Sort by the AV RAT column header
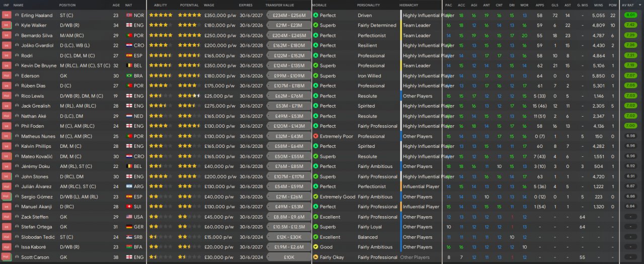 pyautogui.click(x=627, y=5)
